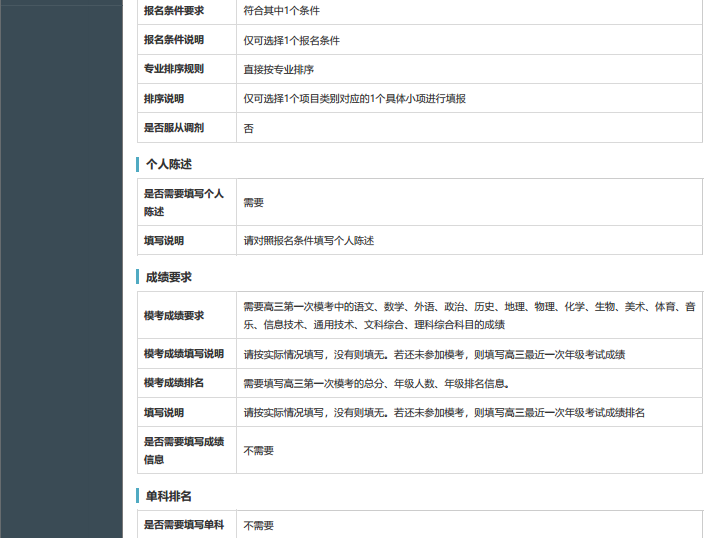Click the text 请对照报名条件填写个人陈述
Viewport: 705px width, 540px height.
pos(309,241)
